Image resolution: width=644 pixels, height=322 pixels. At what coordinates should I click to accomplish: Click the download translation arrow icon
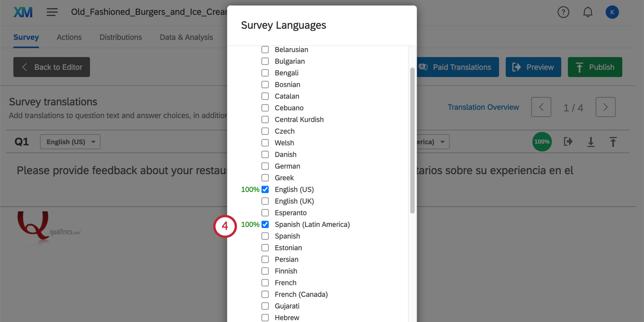(591, 142)
